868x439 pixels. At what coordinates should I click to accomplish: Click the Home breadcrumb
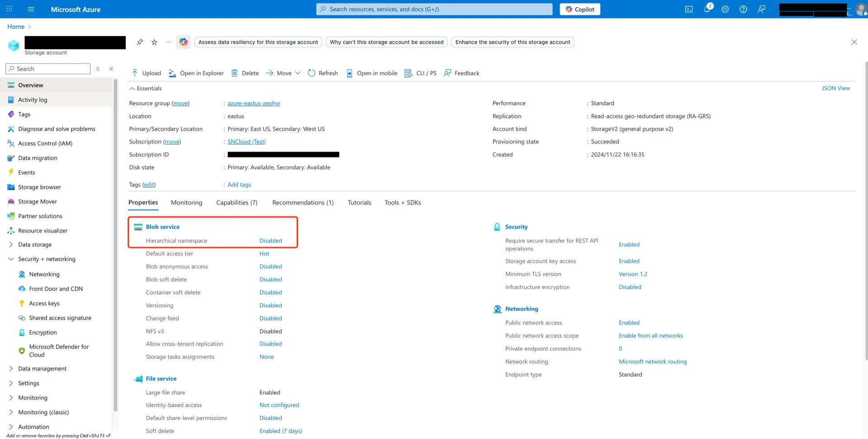click(16, 27)
